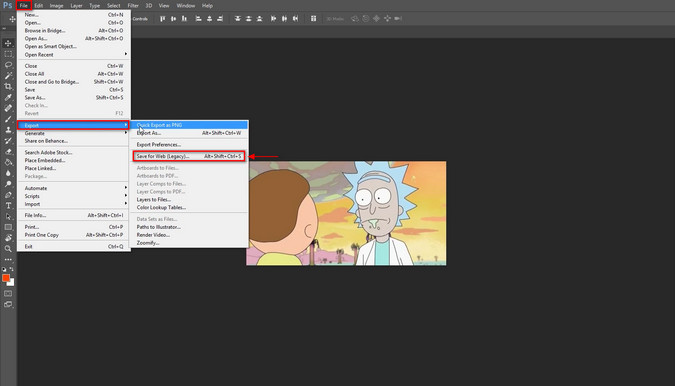Expand the Import submenu
Viewport: 675px width, 386px height.
pyautogui.click(x=74, y=204)
